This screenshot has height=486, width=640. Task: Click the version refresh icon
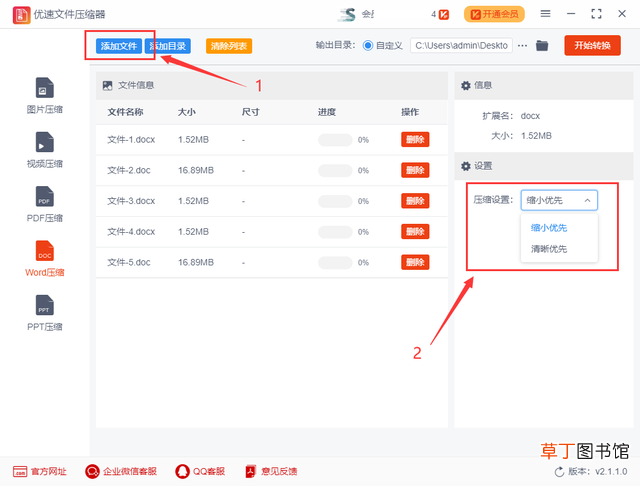pos(560,472)
